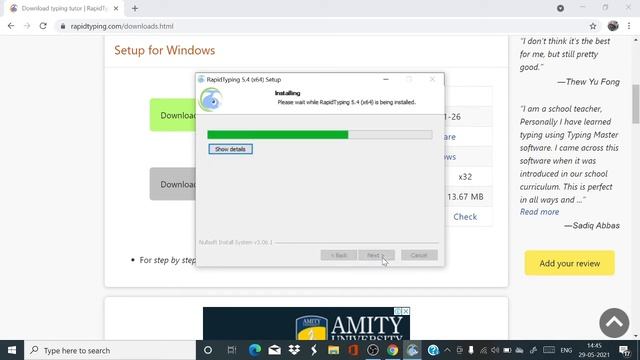The image size is (640, 360).
Task: Reload the rapidtyping downloads page
Action: point(43,26)
